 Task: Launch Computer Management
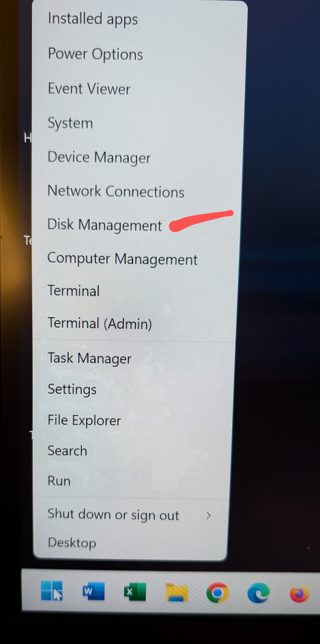(x=122, y=259)
